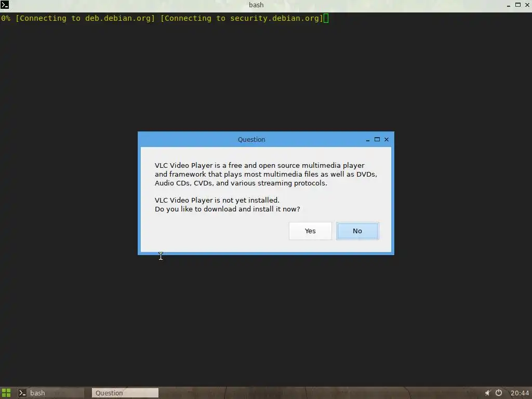The width and height of the screenshot is (532, 399).
Task: Open the volume control tray icon
Action: point(487,393)
